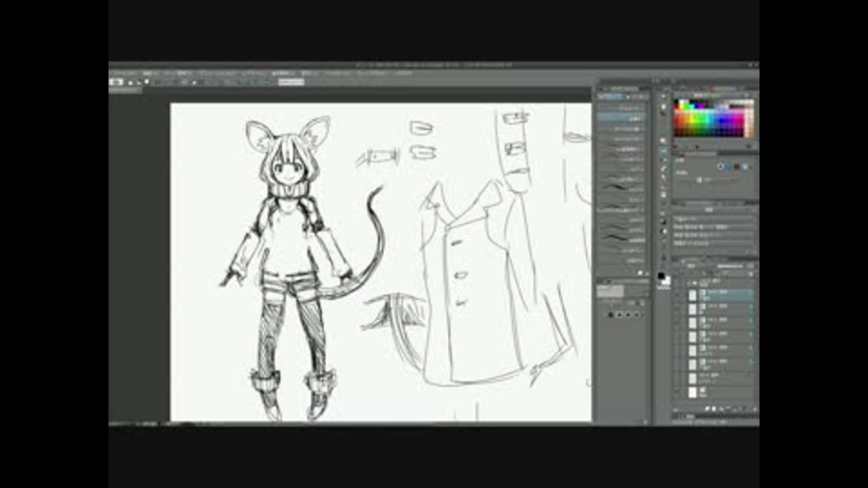This screenshot has height=488, width=868.
Task: Select the highlighted sub tool brush entry
Action: [621, 117]
